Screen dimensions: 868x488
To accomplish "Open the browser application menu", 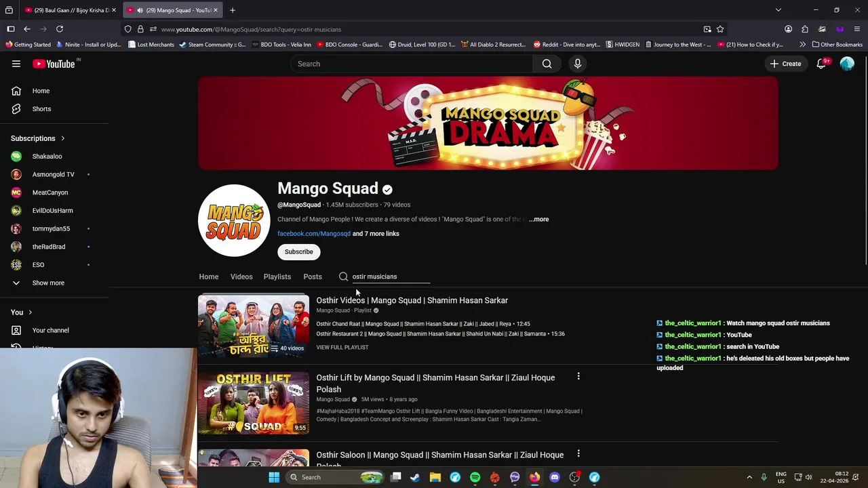I will tap(857, 29).
